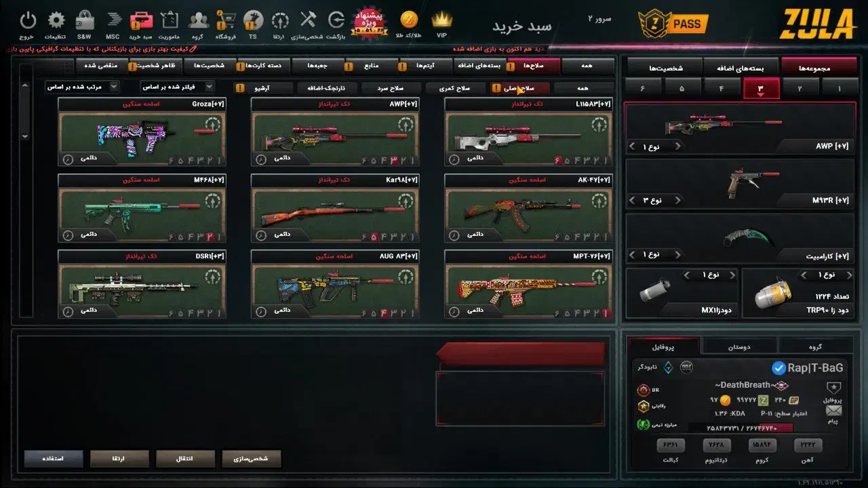Select the AK-47[+7] weapon card
The image size is (868, 488).
[x=528, y=208]
